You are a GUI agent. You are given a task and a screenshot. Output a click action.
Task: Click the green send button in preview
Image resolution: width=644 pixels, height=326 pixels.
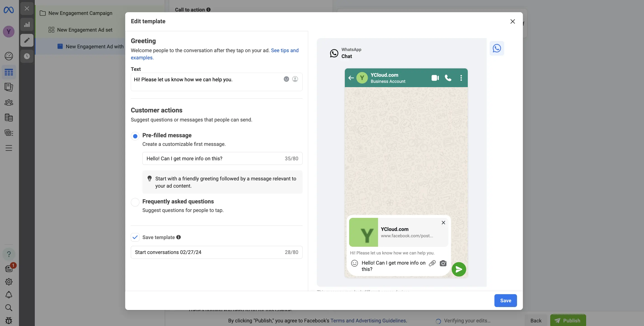(459, 269)
